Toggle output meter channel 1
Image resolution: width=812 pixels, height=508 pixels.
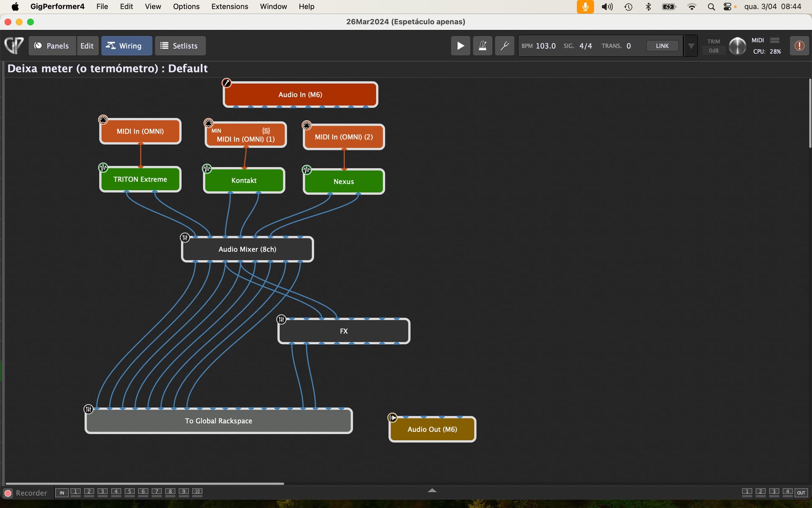[747, 492]
